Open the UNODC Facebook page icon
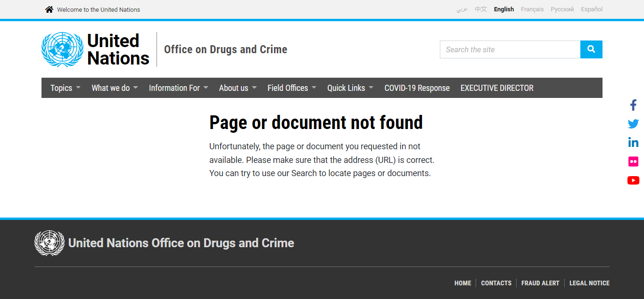This screenshot has height=299, width=644. [633, 105]
